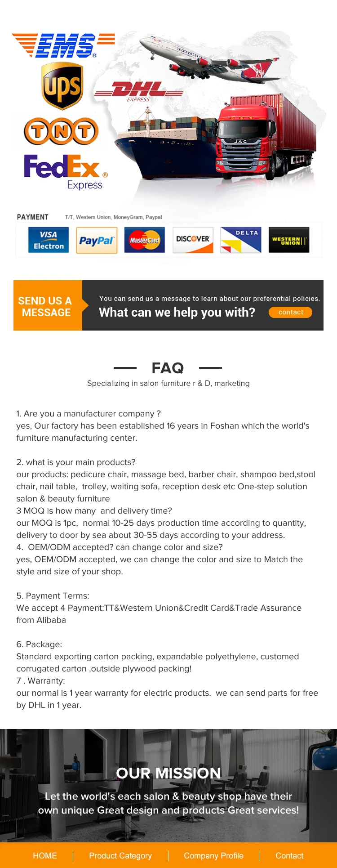Open Product Category in footer menu
337x868 pixels.
point(120,855)
